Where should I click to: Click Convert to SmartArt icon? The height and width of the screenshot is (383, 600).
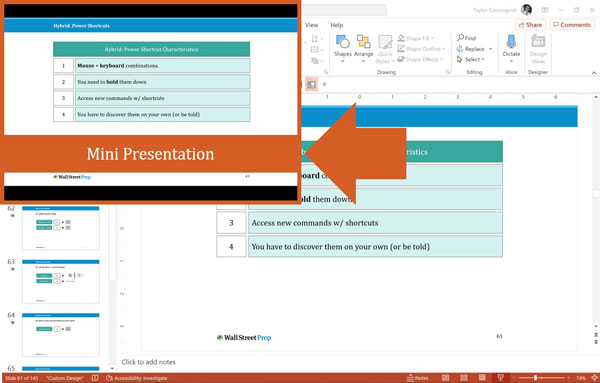(x=315, y=60)
